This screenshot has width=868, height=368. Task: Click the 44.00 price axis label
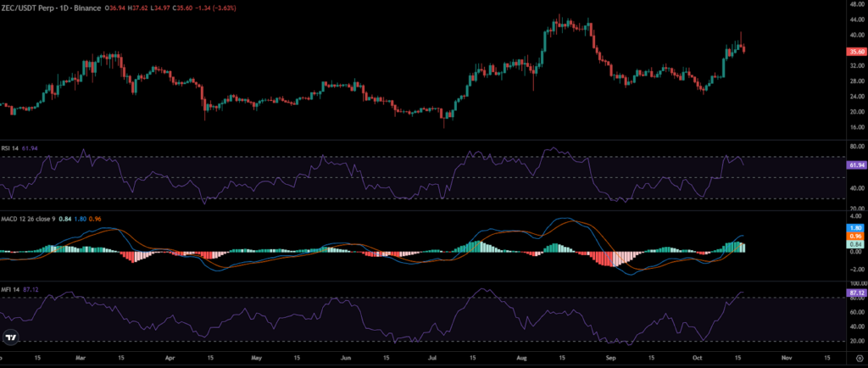point(856,20)
